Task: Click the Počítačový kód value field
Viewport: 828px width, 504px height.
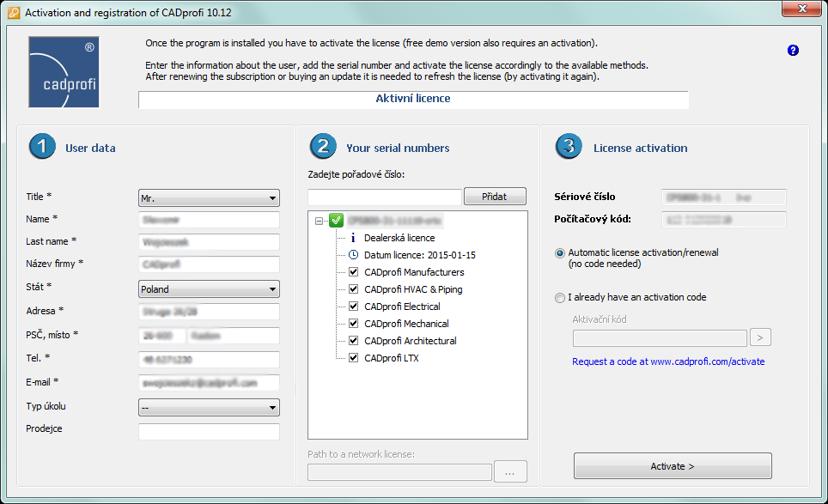Action: [x=724, y=220]
